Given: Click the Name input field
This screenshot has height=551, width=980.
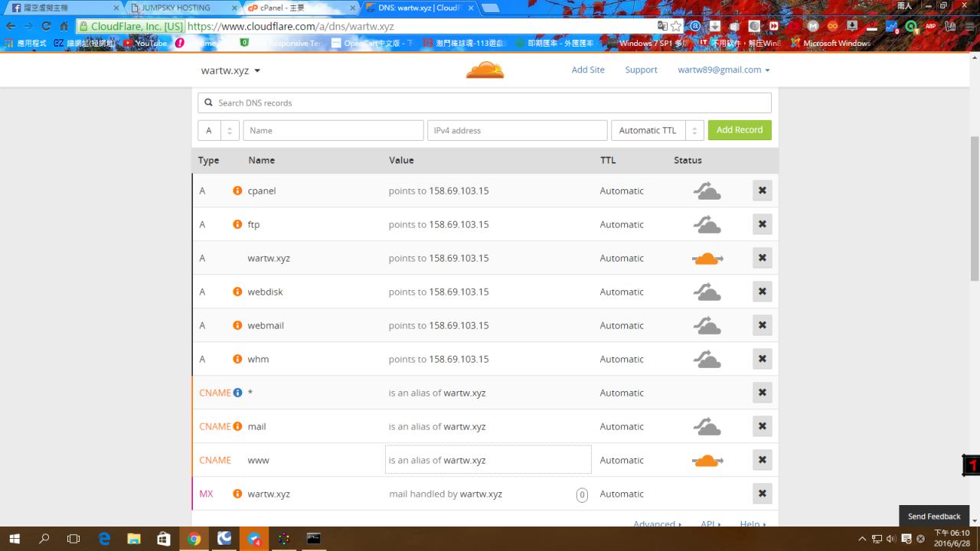Looking at the screenshot, I should click(333, 130).
